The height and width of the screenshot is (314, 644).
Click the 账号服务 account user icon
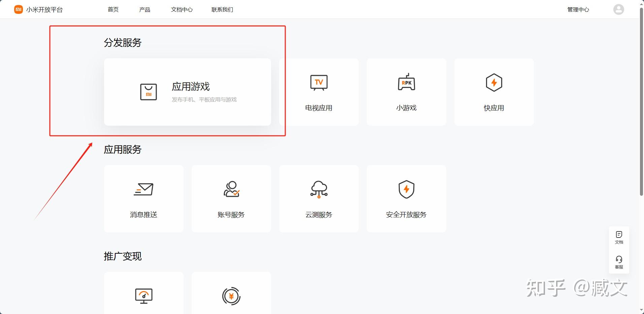231,189
